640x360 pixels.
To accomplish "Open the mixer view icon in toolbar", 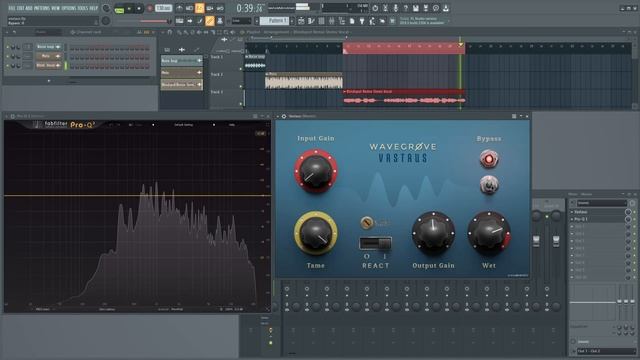I will coord(331,21).
